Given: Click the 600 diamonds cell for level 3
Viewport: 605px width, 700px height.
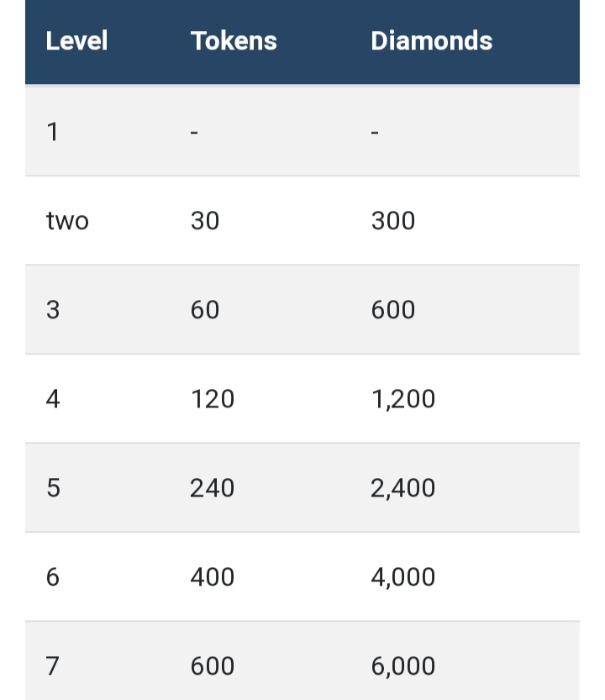Looking at the screenshot, I should [x=393, y=310].
